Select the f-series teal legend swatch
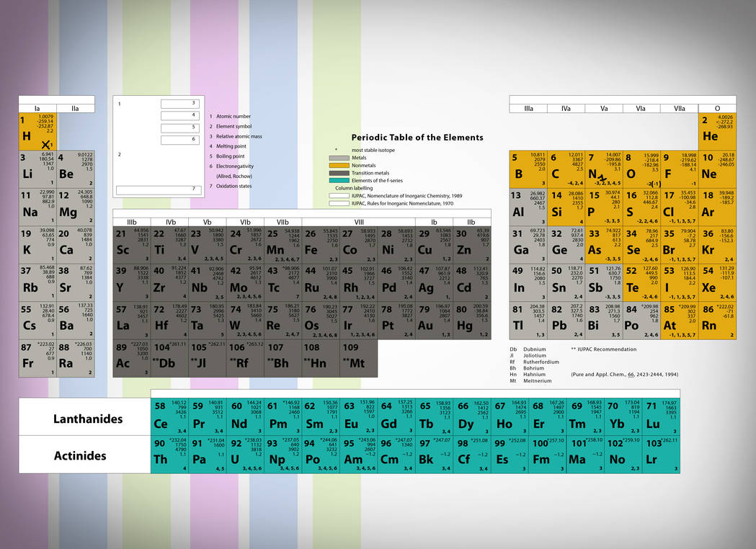 pyautogui.click(x=339, y=181)
